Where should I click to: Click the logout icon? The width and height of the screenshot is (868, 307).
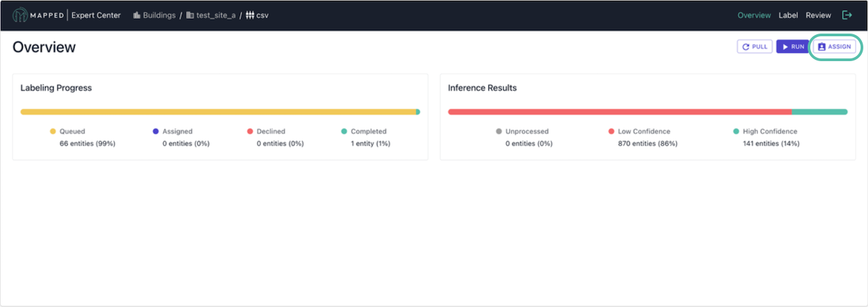point(847,15)
